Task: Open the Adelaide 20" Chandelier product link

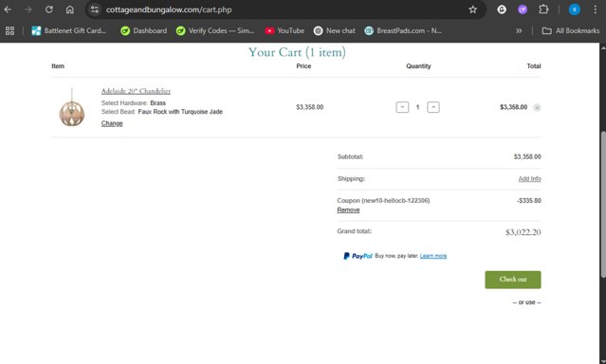Action: click(136, 91)
